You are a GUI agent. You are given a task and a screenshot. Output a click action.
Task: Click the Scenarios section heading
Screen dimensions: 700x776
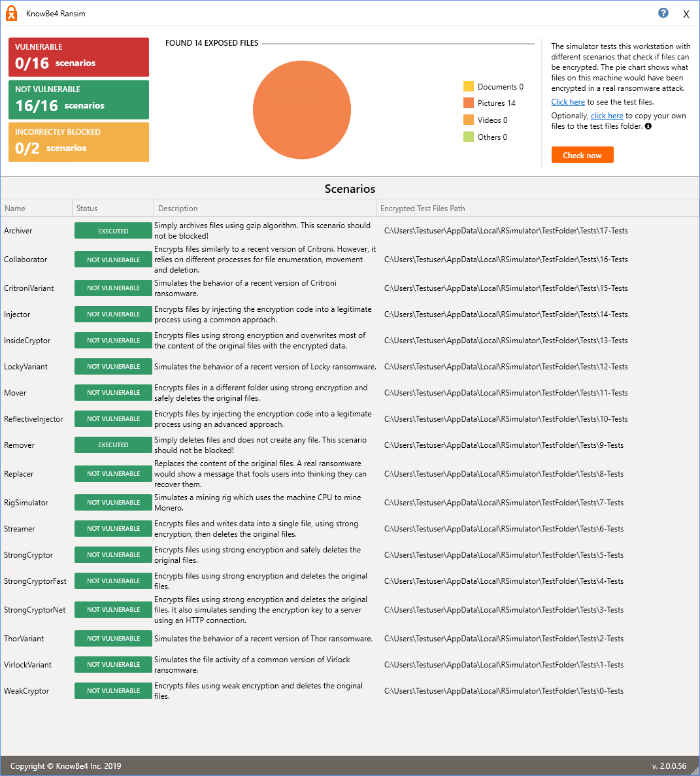tap(350, 188)
